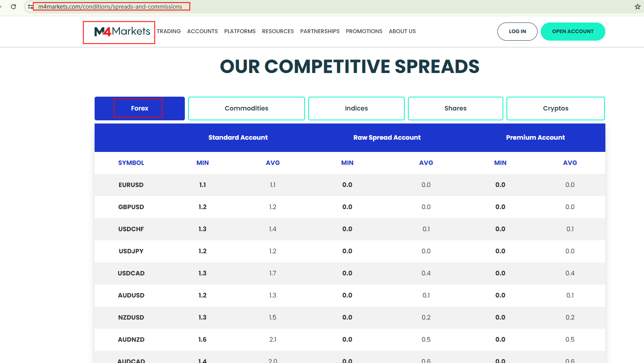Click the Open Account button
The image size is (644, 363).
573,32
